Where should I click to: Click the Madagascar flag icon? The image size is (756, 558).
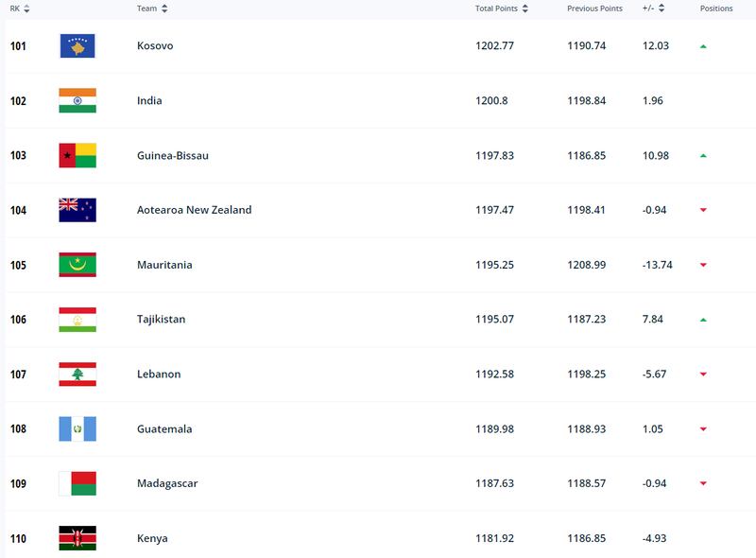tap(77, 483)
